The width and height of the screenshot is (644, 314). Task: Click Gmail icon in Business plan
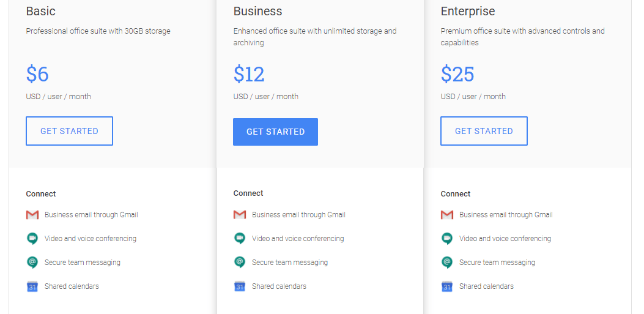pos(240,215)
